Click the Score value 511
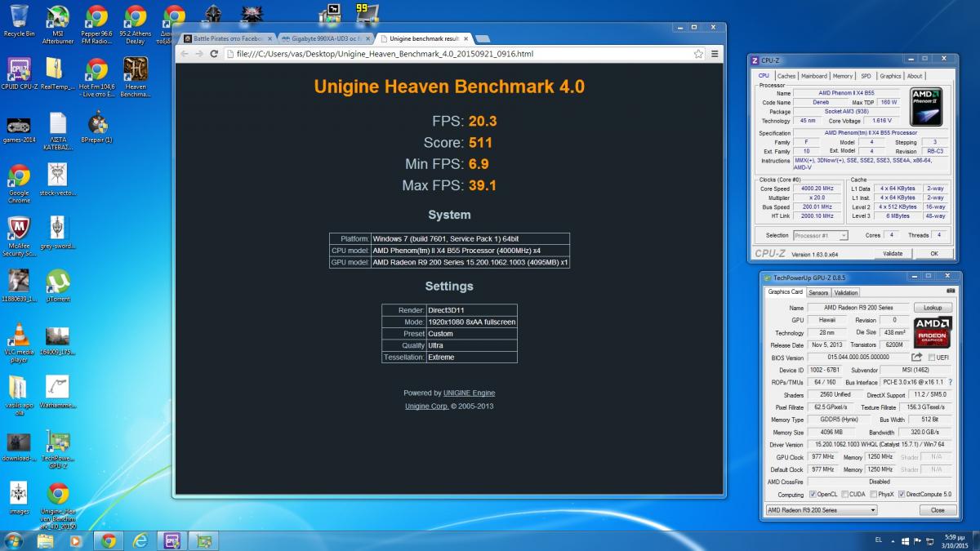Screen dimensions: 980x551 [x=480, y=143]
